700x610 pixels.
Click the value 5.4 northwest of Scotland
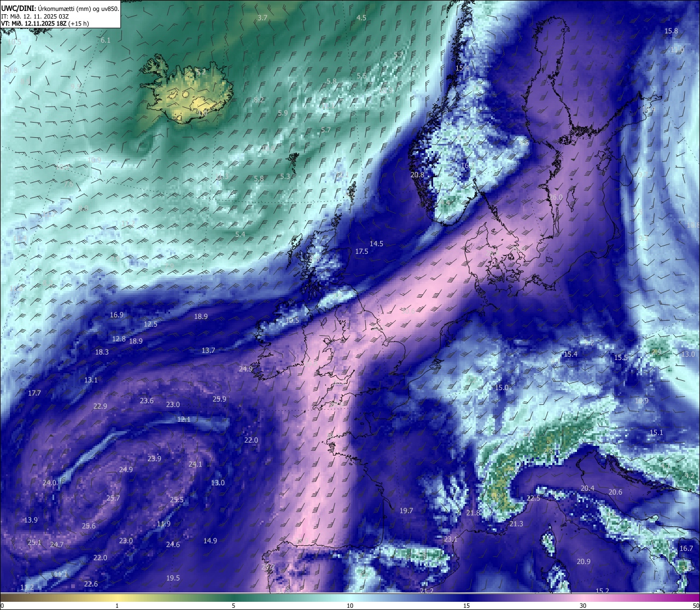point(240,234)
